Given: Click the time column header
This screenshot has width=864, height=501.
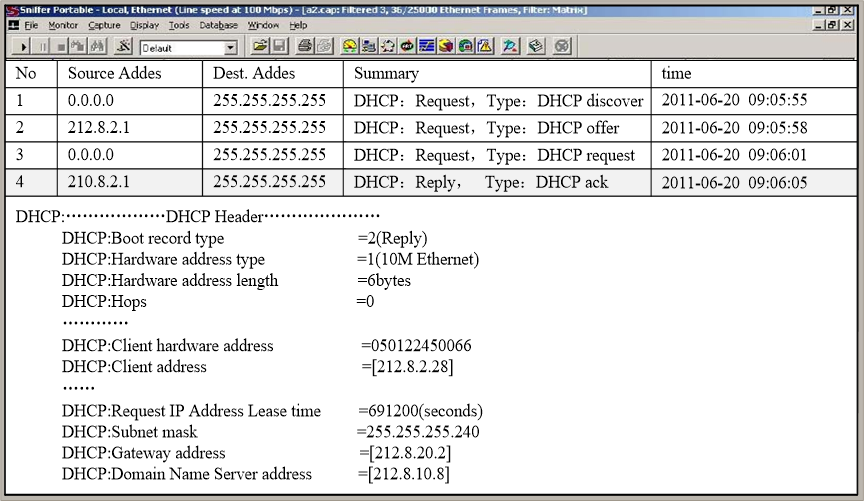Looking at the screenshot, I should click(676, 73).
